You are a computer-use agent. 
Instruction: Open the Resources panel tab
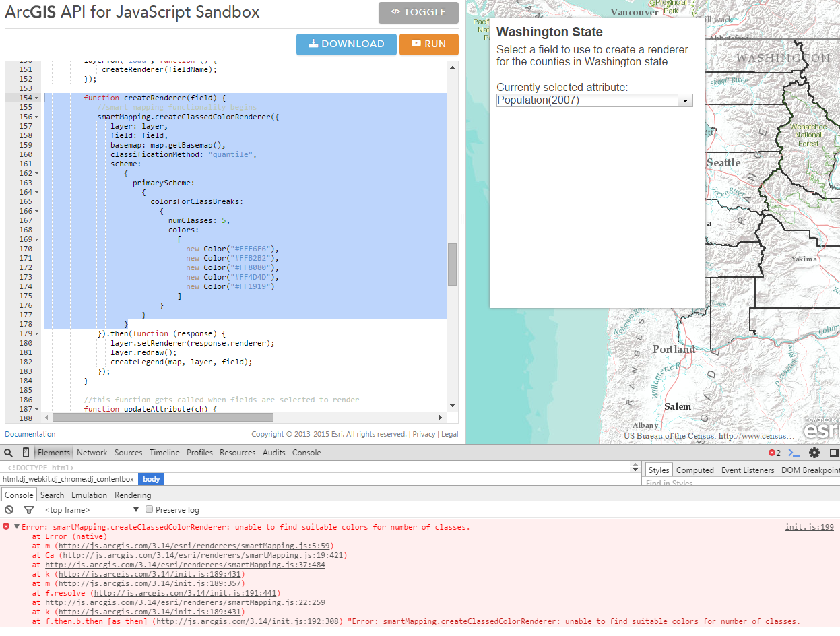coord(238,453)
